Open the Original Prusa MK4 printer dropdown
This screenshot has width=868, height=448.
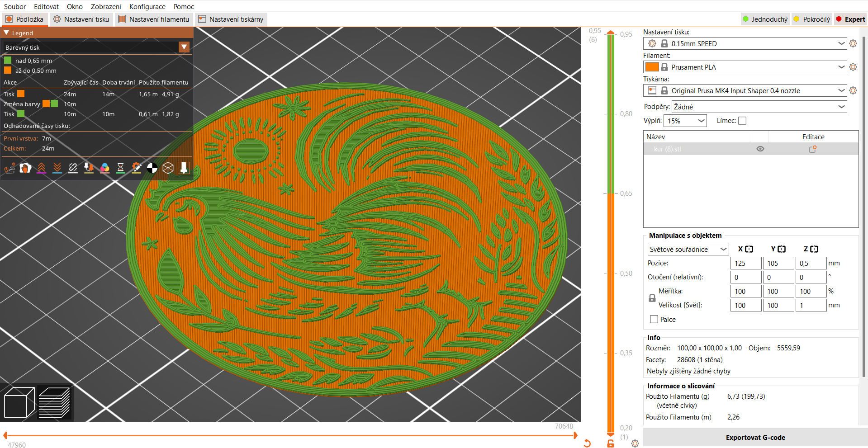(745, 90)
